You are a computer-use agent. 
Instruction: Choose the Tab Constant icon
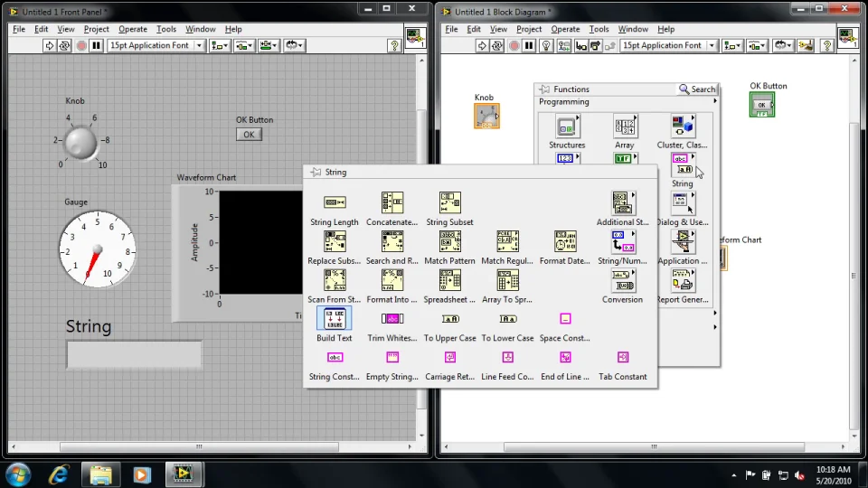pos(623,358)
